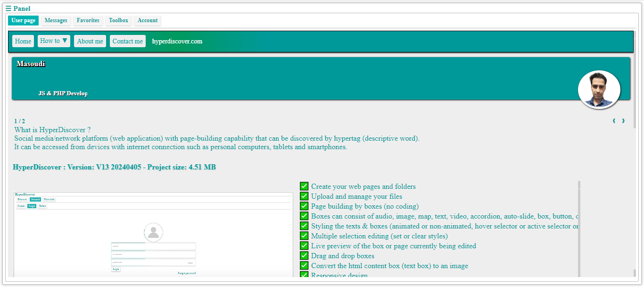Click the JS & PHP Develop subtitle
Screen dimensions: 644x287
(x=63, y=93)
